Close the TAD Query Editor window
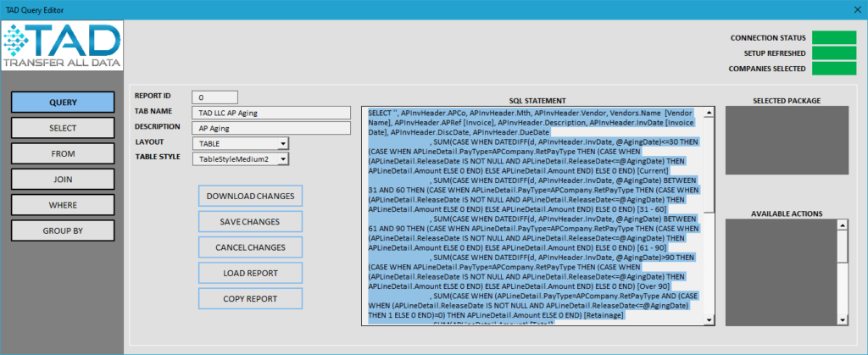Screen dimensions: 868x355 [x=857, y=10]
